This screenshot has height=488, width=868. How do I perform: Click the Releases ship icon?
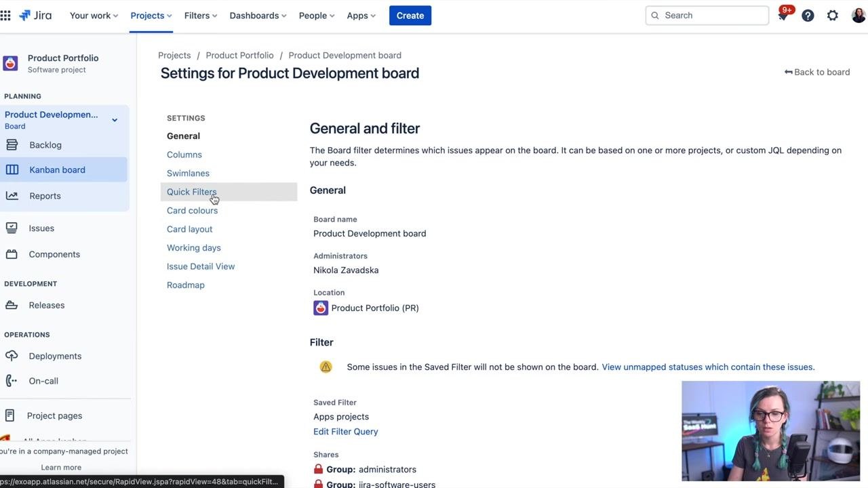tap(12, 305)
